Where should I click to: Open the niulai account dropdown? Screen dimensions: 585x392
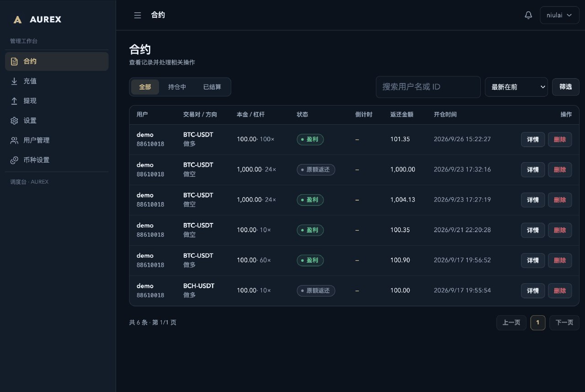559,15
